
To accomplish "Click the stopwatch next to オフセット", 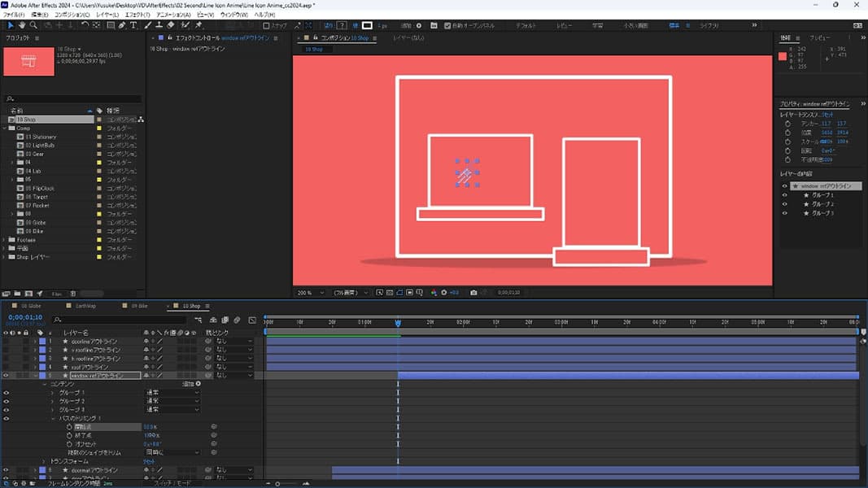I will click(68, 444).
